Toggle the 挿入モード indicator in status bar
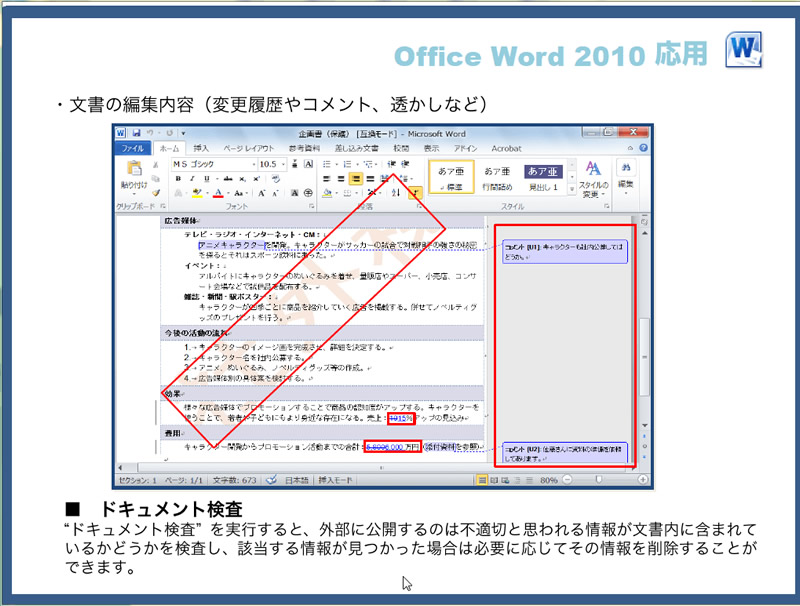Image resolution: width=800 pixels, height=606 pixels. [x=335, y=480]
